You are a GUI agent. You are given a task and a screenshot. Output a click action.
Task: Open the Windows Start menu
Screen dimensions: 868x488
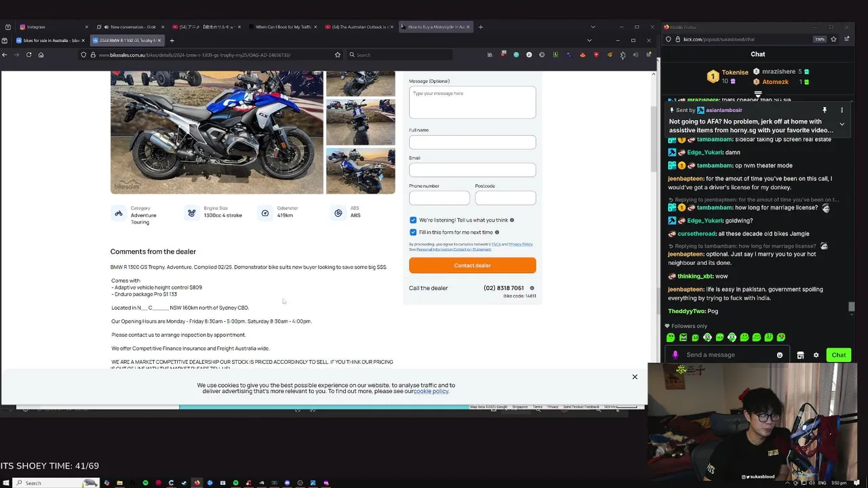[7, 483]
